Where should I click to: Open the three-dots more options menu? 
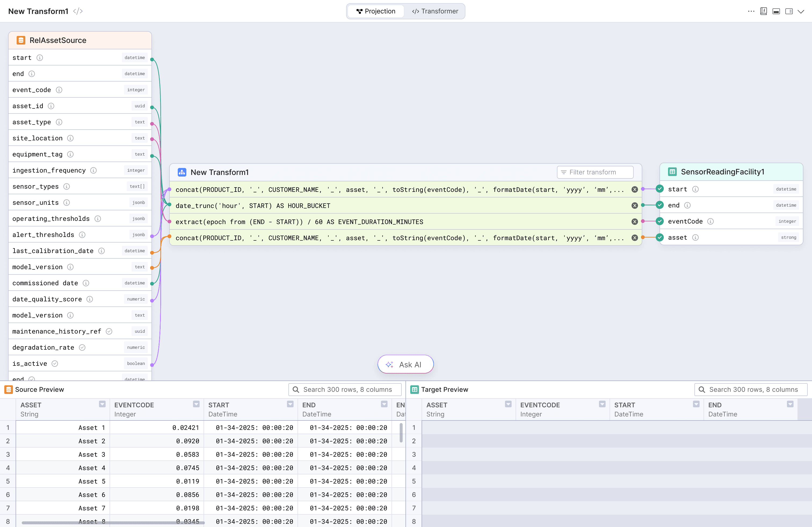coord(751,11)
